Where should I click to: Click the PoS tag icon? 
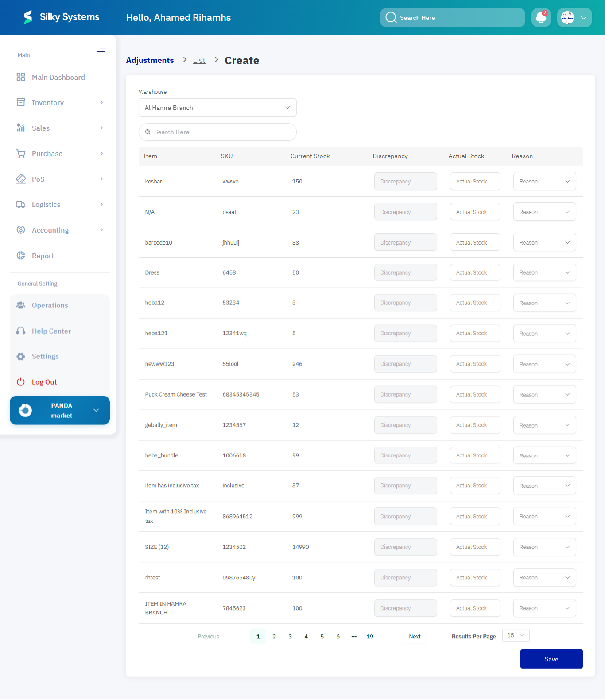pos(21,179)
